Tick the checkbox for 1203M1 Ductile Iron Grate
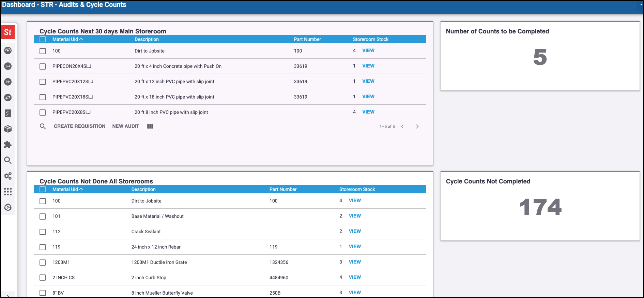The image size is (644, 298). [43, 263]
